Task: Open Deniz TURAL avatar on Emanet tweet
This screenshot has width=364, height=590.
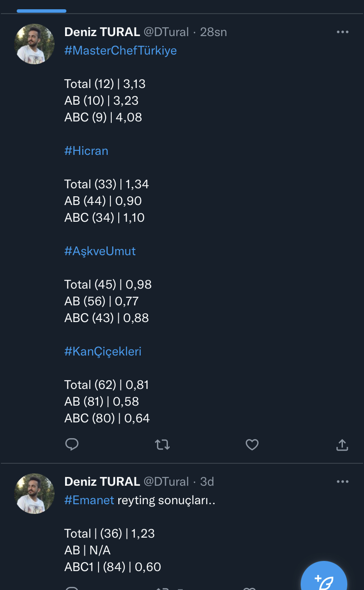Action: tap(34, 494)
